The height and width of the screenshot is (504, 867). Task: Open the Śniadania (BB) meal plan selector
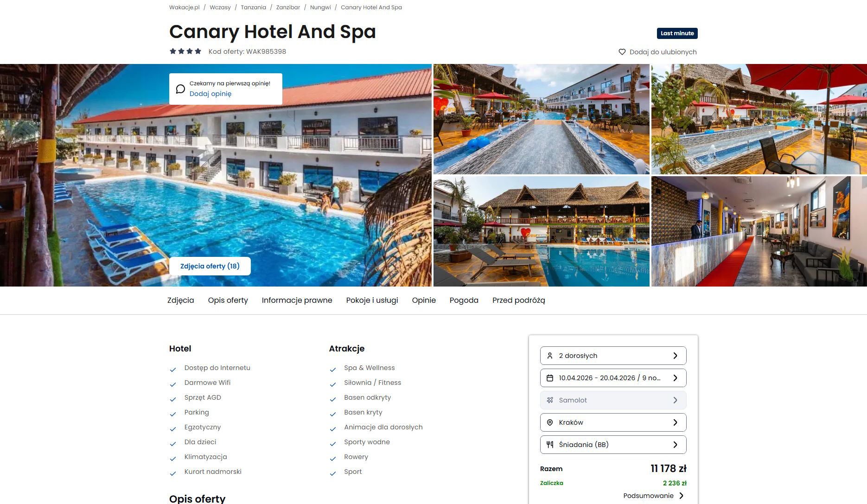pos(613,445)
